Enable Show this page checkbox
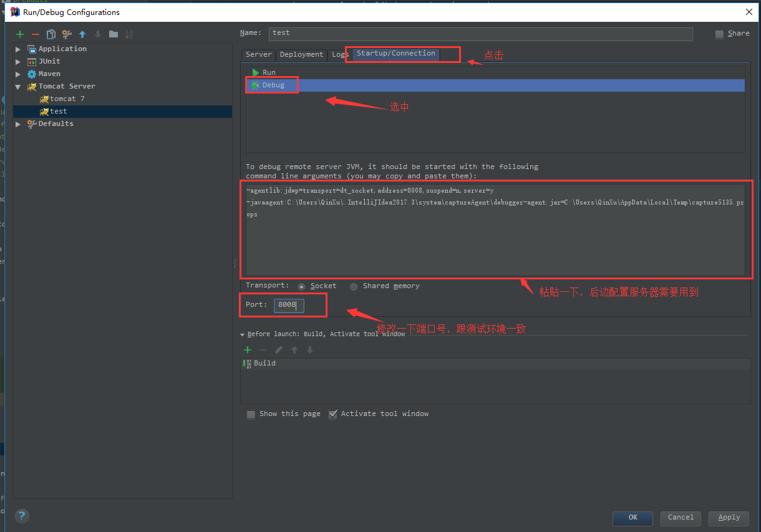The image size is (761, 532). (x=251, y=414)
